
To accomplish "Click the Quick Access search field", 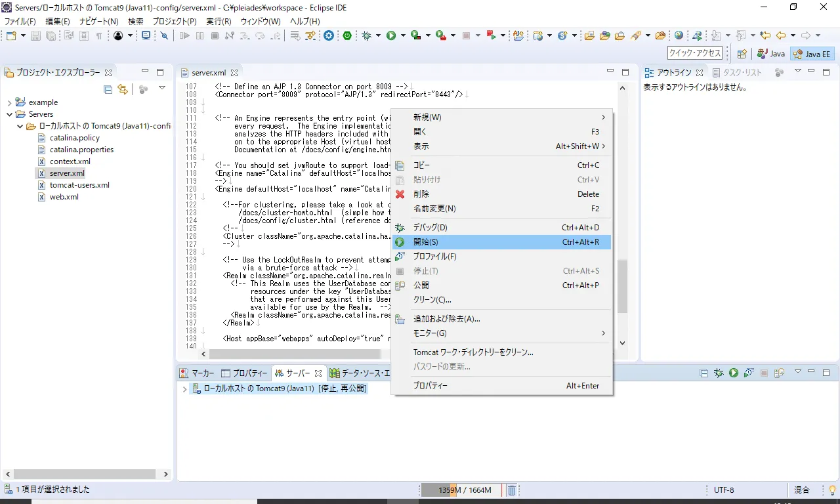I will point(694,53).
